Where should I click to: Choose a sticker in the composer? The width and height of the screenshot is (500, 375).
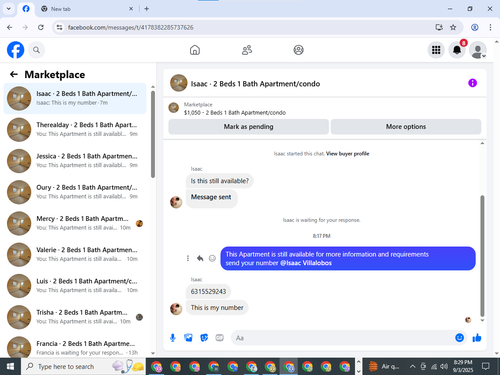click(204, 338)
